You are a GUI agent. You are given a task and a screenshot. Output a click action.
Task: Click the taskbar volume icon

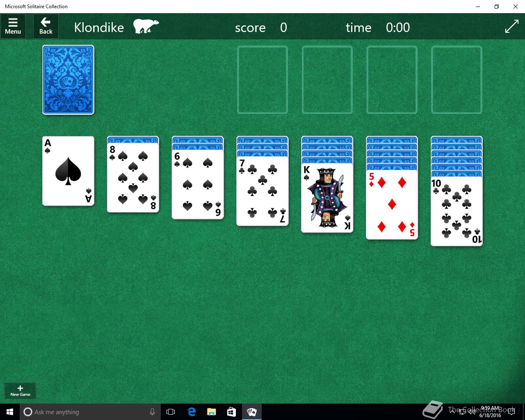pyautogui.click(x=472, y=412)
